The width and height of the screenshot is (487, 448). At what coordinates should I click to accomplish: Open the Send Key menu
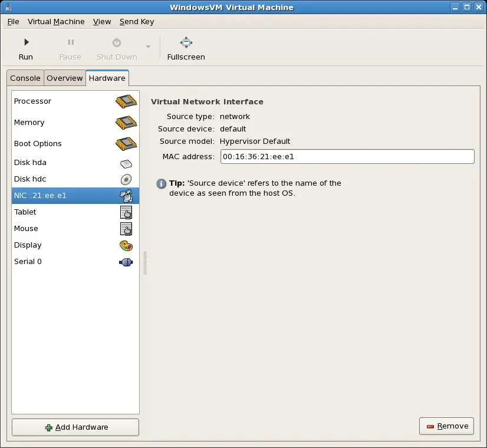click(136, 22)
